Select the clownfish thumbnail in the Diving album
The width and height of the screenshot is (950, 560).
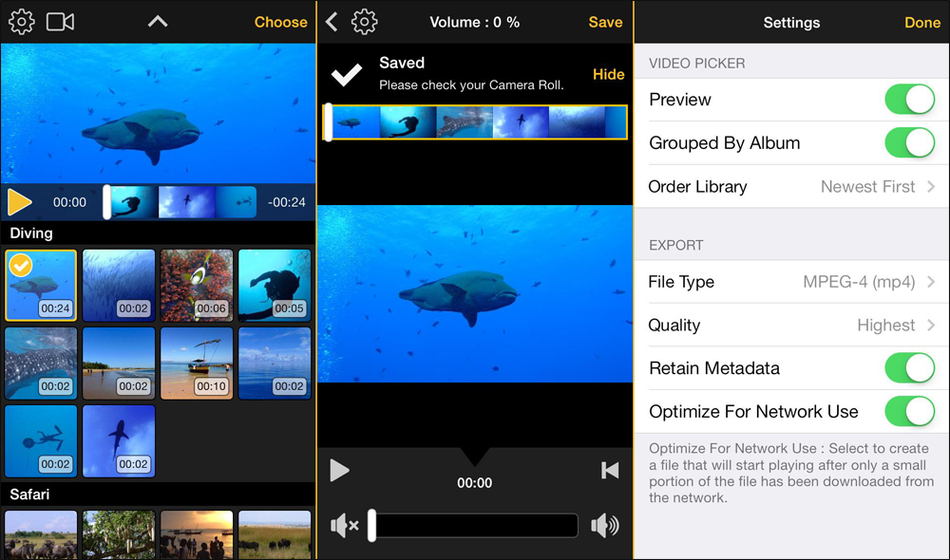click(196, 285)
